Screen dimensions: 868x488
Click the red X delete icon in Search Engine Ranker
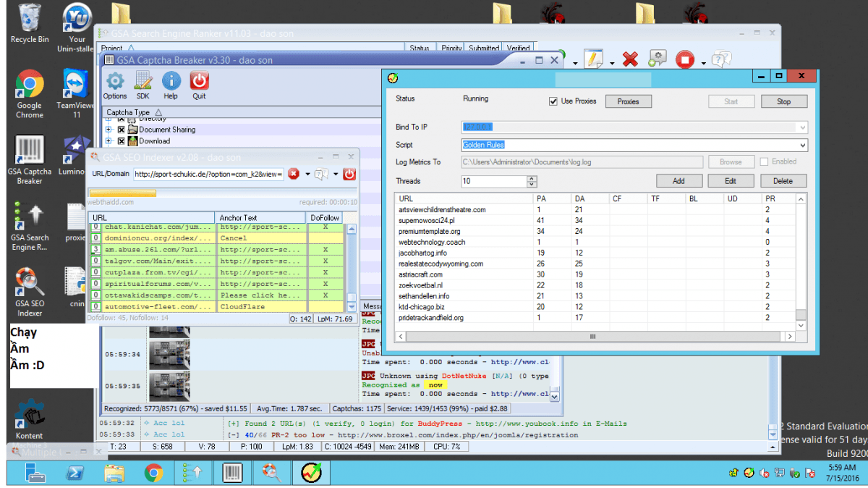[x=630, y=59]
